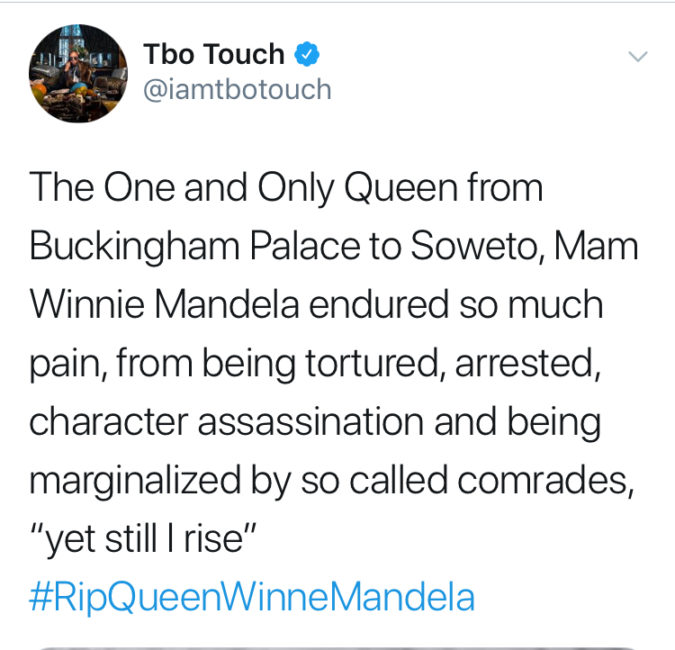This screenshot has width=675, height=650.
Task: Open the #RipQueenWinneMandela hashtag
Action: (x=252, y=597)
